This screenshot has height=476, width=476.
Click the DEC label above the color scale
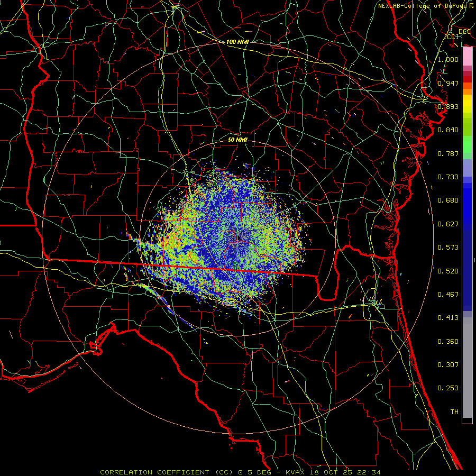[465, 32]
